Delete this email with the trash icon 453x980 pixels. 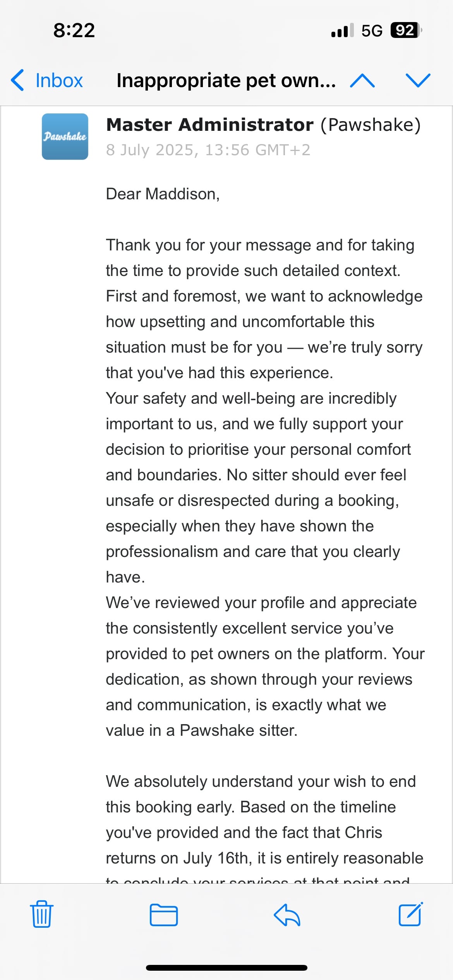(42, 914)
